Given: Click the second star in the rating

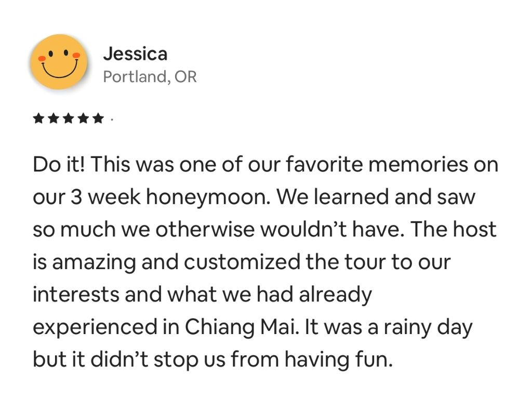Looking at the screenshot, I should (x=53, y=119).
